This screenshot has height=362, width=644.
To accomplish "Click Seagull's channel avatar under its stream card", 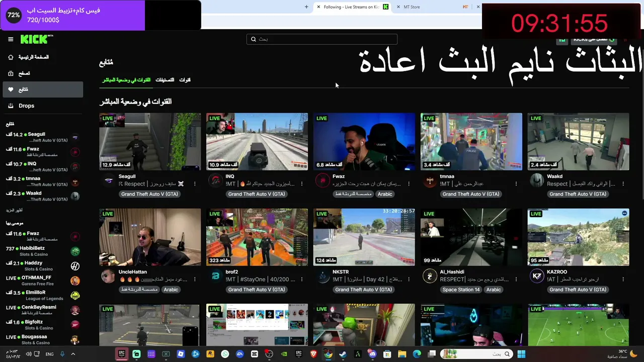I will pos(108,181).
